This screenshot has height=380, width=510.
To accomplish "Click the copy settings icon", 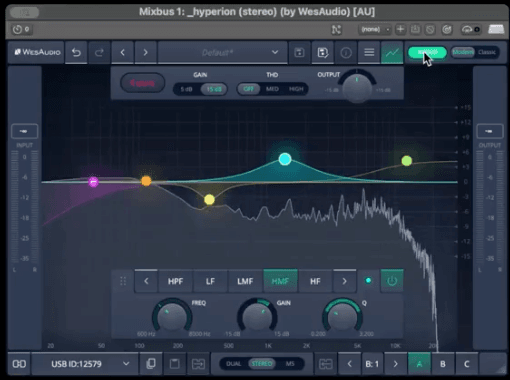I will [151, 364].
